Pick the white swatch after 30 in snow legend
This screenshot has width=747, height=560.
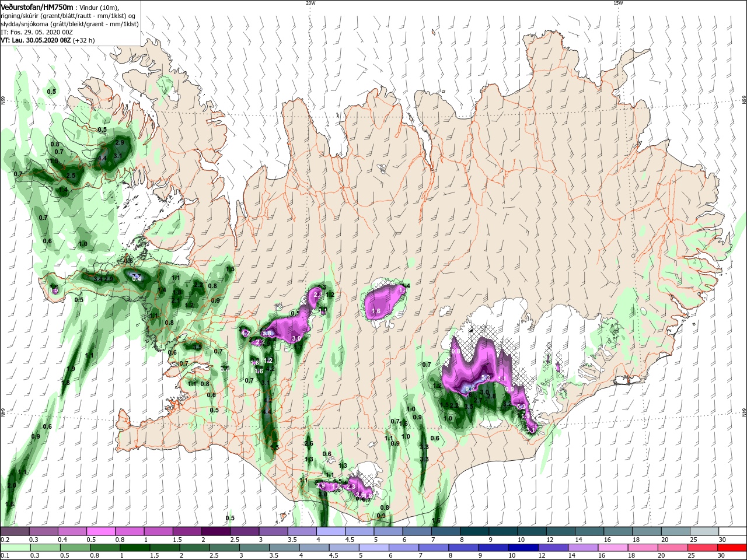732,531
